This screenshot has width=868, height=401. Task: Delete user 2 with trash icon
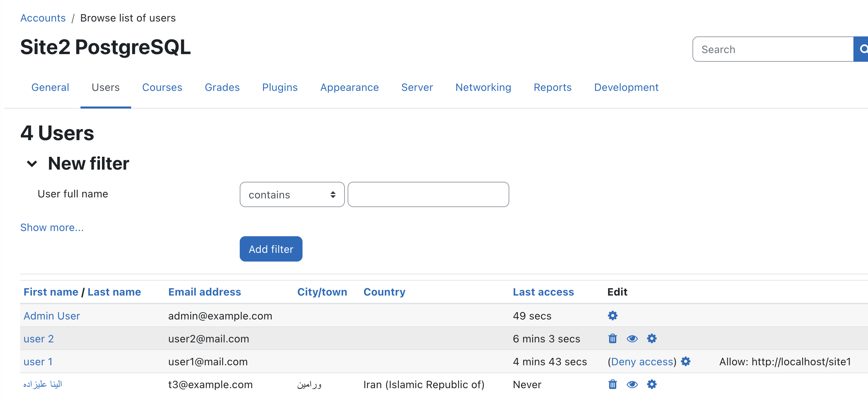[x=613, y=339]
